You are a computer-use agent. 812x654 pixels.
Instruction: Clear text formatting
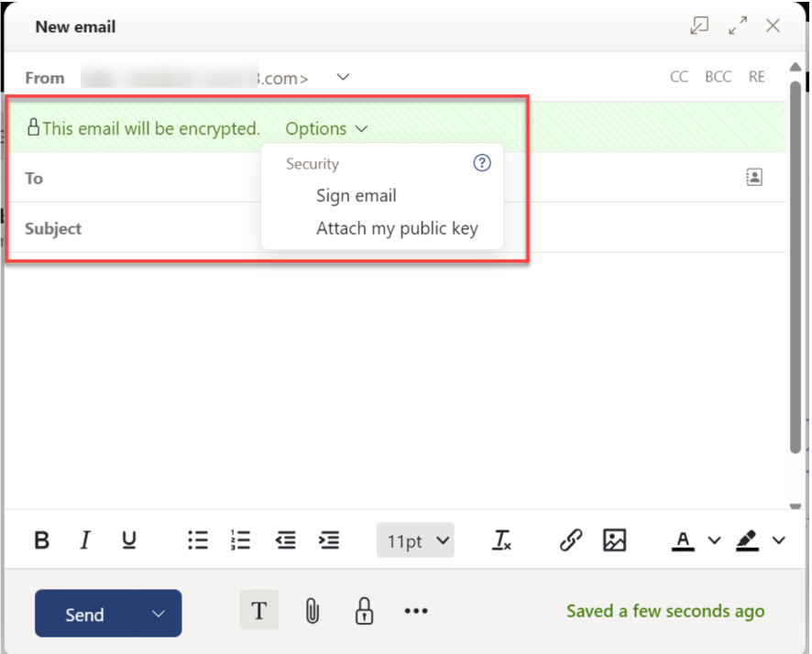pyautogui.click(x=502, y=540)
